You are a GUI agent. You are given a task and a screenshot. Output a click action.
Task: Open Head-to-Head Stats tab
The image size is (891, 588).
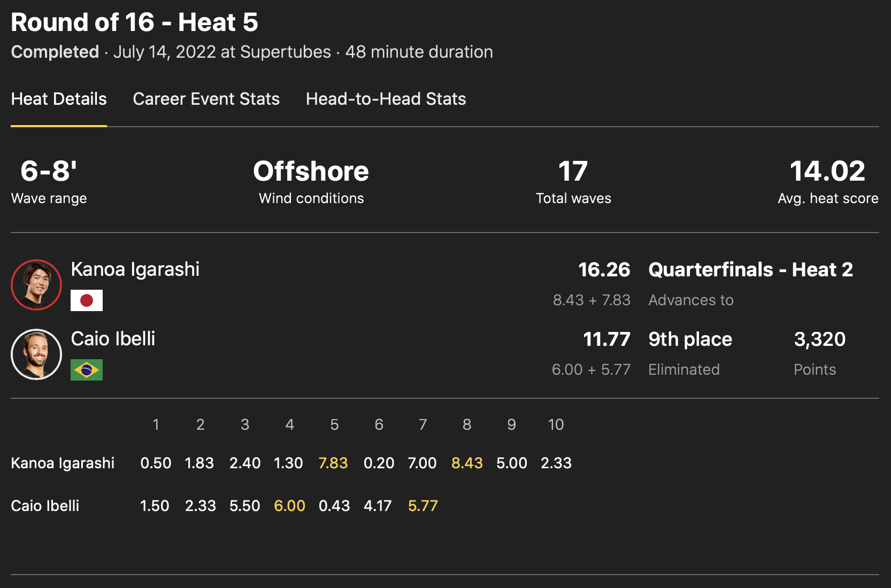[x=386, y=99]
